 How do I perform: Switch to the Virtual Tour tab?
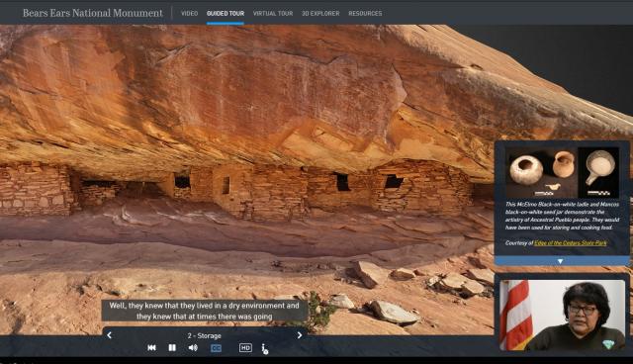273,13
